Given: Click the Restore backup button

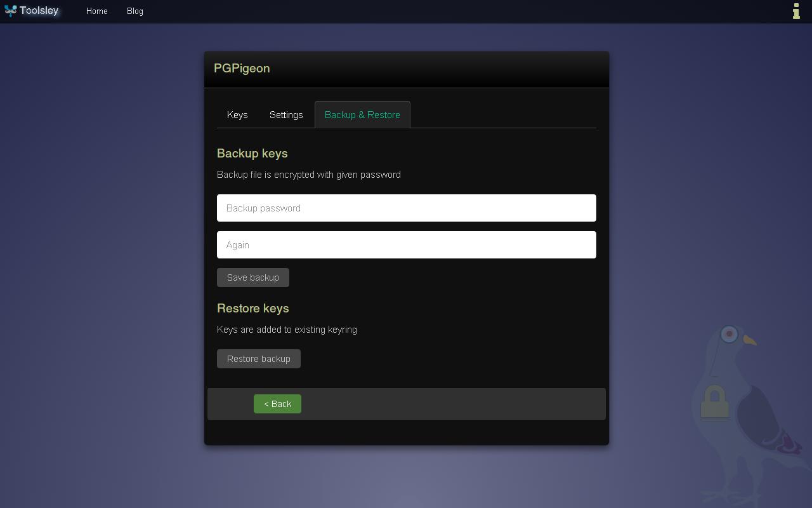Looking at the screenshot, I should (x=259, y=359).
